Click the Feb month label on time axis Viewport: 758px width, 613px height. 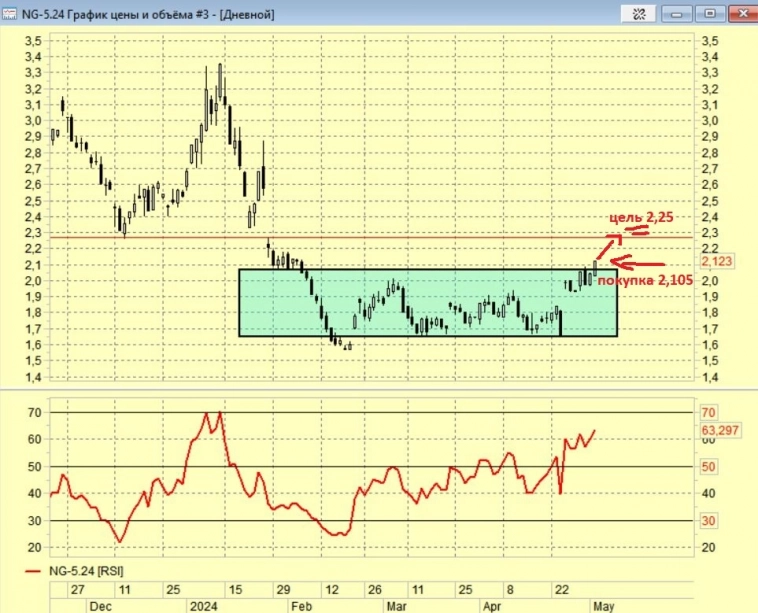300,605
